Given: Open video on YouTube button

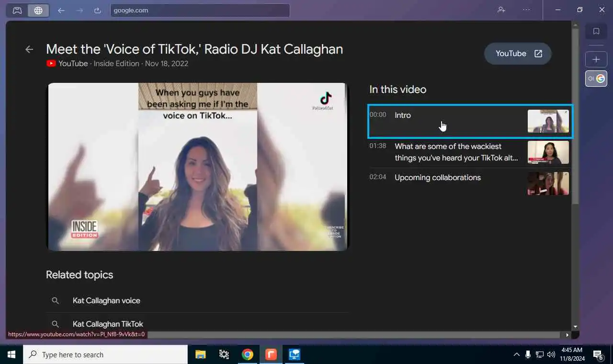Looking at the screenshot, I should [518, 54].
